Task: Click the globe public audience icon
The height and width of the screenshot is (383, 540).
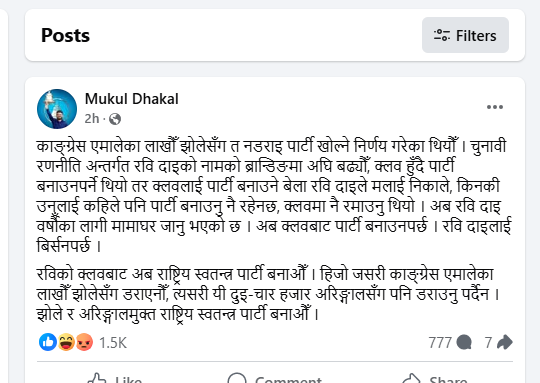Action: [115, 119]
